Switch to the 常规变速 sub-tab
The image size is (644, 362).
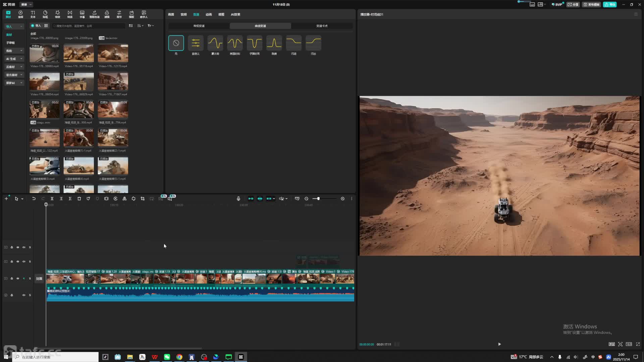[x=199, y=26]
